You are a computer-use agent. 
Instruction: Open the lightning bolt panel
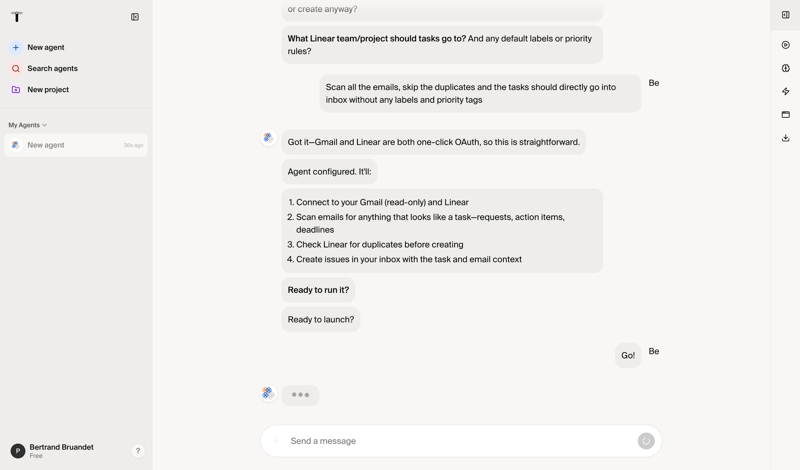[x=786, y=91]
